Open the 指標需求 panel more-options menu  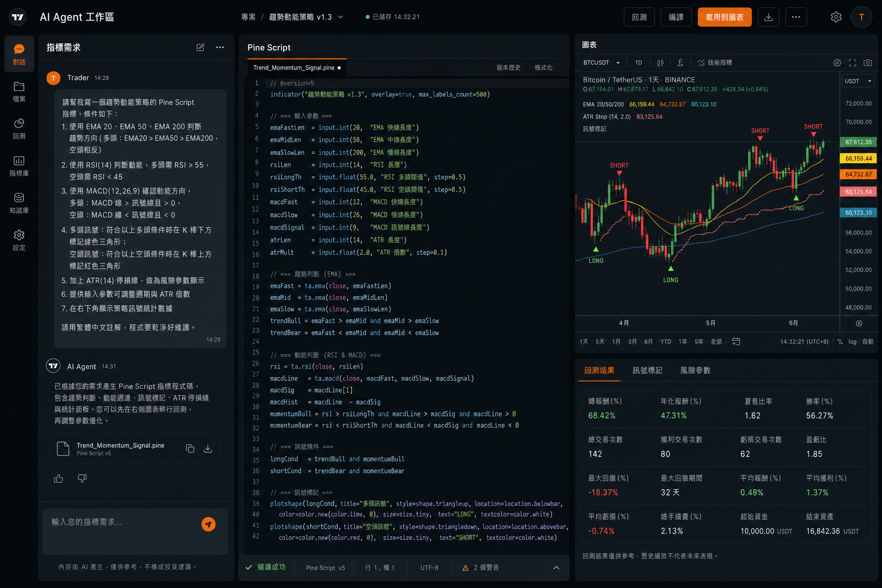coord(220,47)
